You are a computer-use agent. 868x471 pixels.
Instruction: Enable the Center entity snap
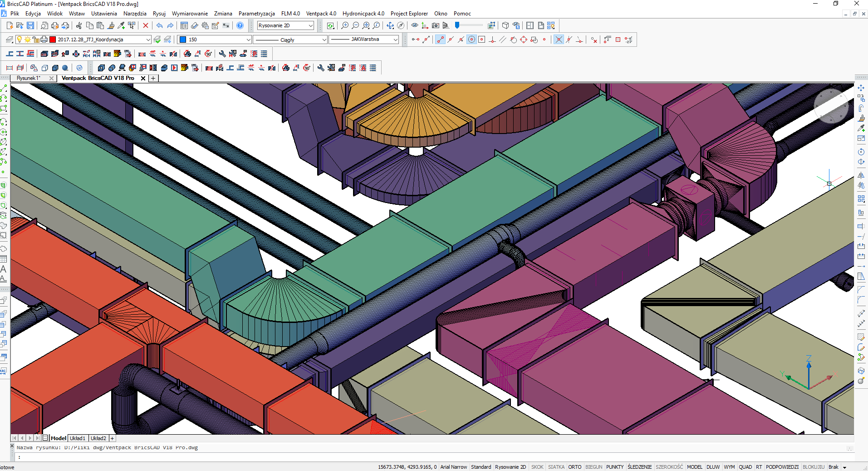pyautogui.click(x=471, y=40)
